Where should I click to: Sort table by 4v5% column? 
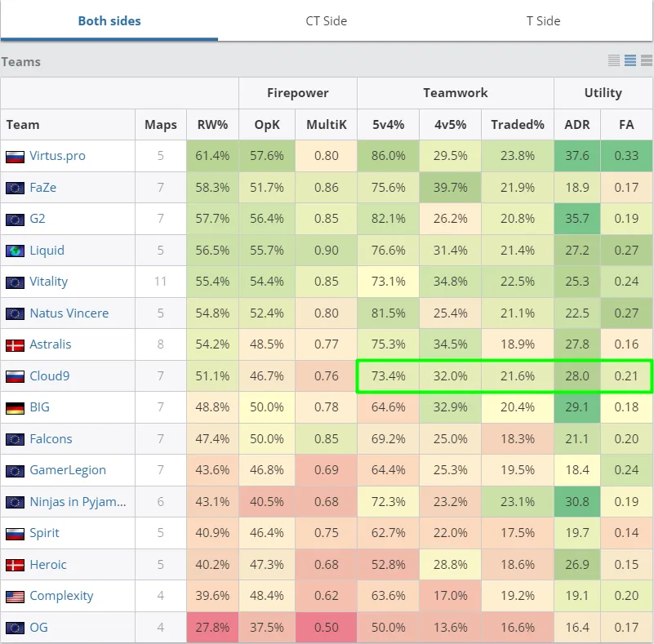(x=451, y=125)
